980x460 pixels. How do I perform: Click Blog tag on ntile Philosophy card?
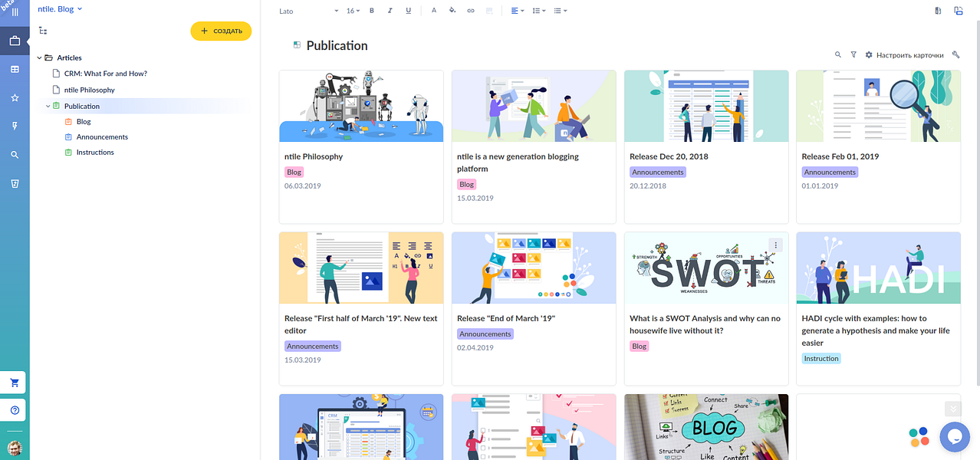pyautogui.click(x=294, y=172)
